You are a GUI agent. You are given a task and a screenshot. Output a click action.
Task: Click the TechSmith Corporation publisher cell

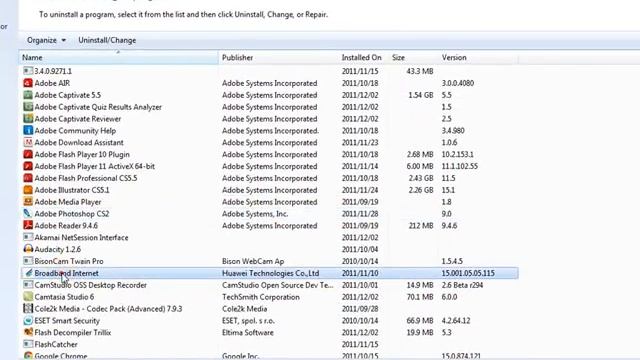pyautogui.click(x=261, y=297)
